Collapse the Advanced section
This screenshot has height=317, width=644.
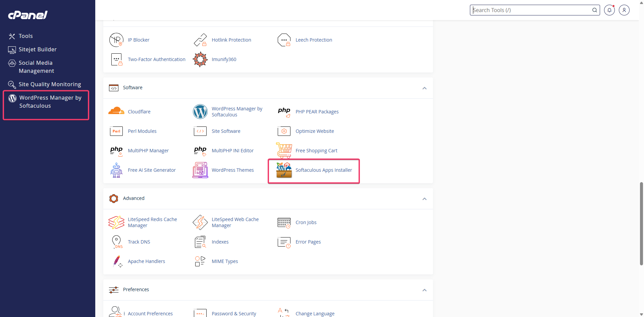click(x=424, y=199)
